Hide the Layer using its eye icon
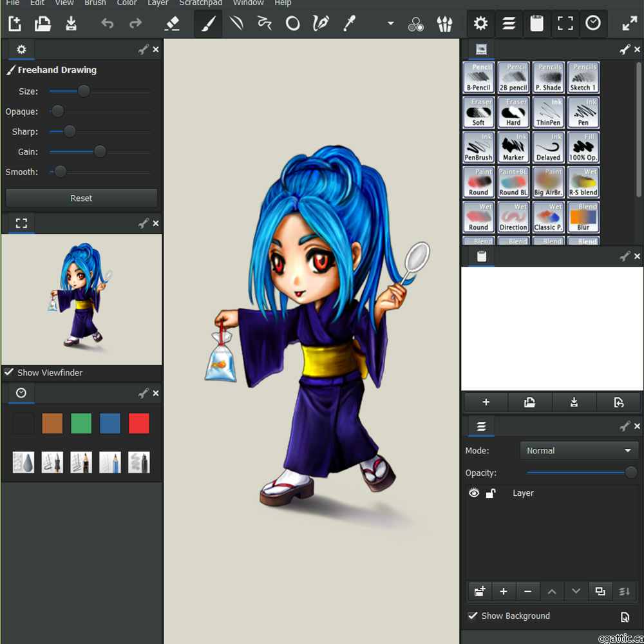 tap(474, 493)
